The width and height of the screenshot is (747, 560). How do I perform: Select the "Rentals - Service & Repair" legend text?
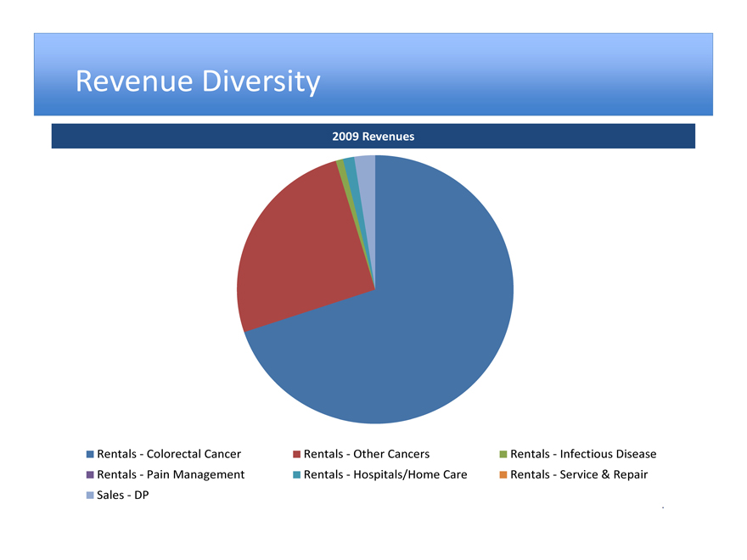579,474
